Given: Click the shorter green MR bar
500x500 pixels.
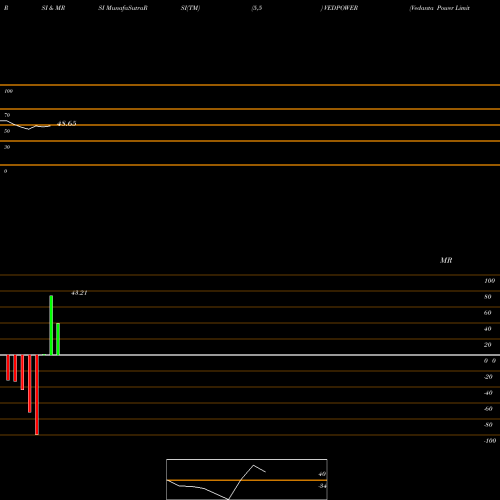Looking at the screenshot, I should pos(58,339).
